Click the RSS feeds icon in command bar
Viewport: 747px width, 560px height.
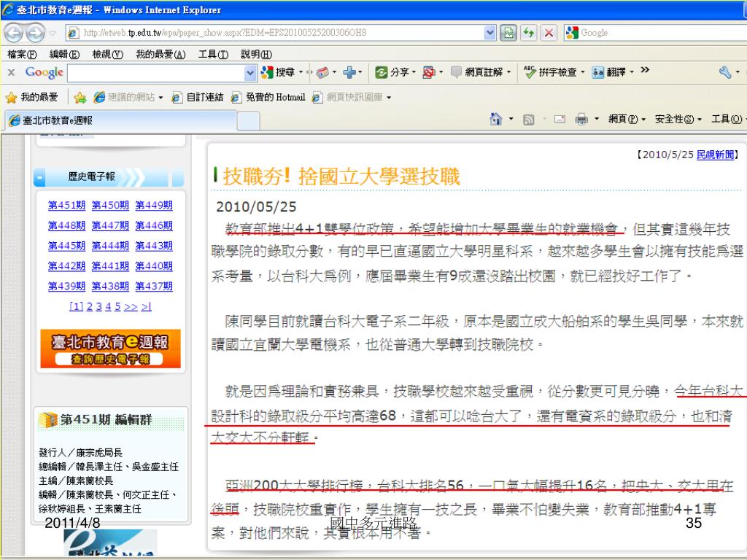click(x=528, y=120)
